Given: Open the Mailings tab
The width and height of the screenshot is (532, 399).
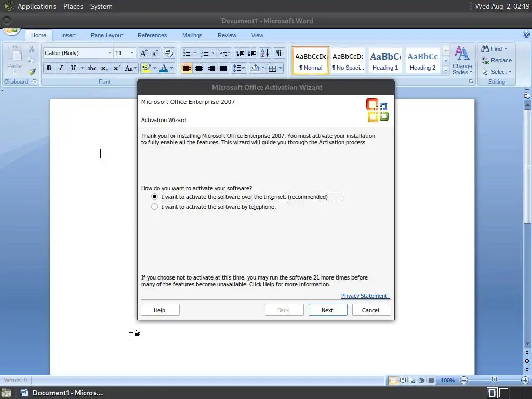Looking at the screenshot, I should (192, 35).
